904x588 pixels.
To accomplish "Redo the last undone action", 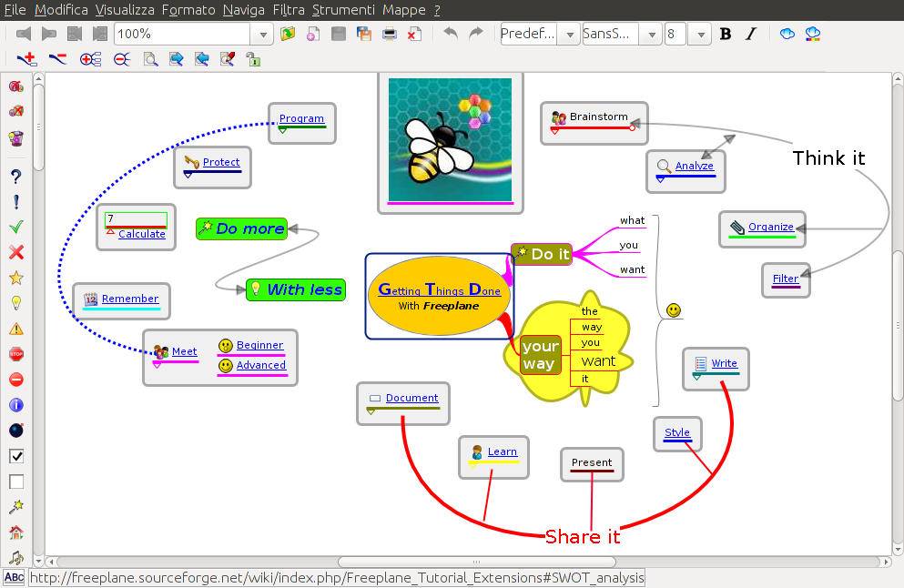I will click(x=475, y=34).
